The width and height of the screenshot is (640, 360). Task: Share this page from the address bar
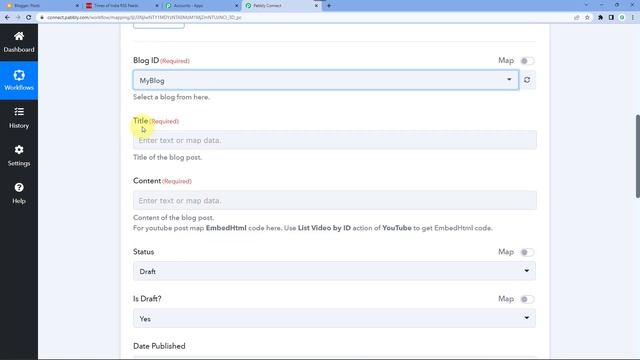[x=576, y=18]
